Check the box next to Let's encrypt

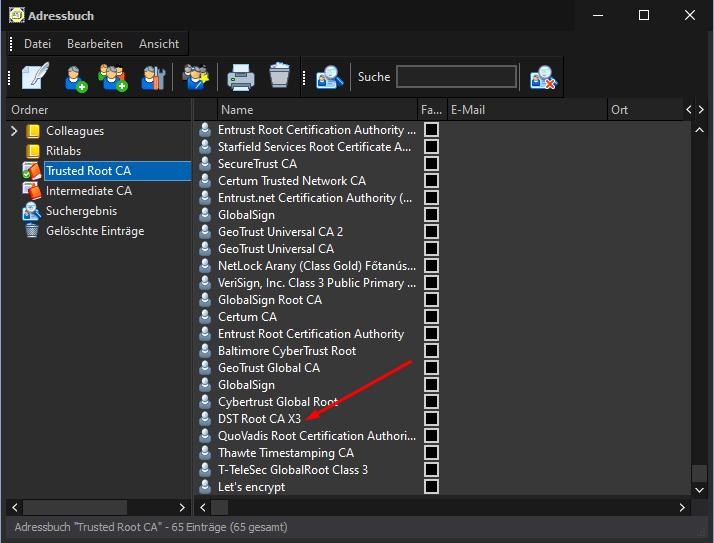pos(431,486)
